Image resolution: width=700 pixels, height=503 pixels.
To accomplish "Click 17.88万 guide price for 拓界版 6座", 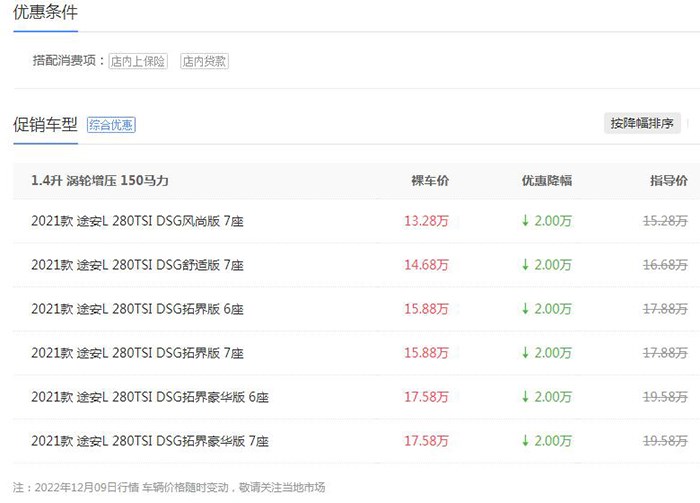I will tap(665, 309).
